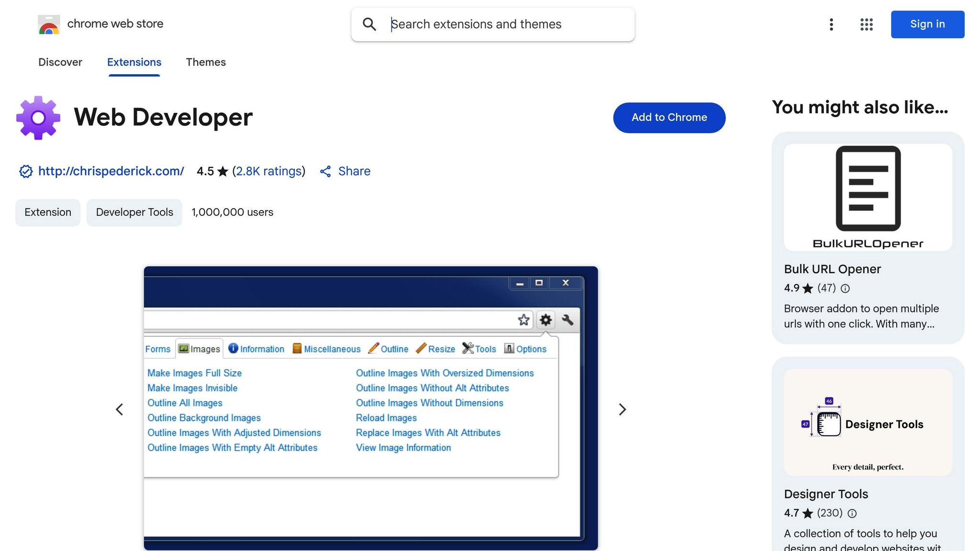Click the purple Web Developer gear icon
980x551 pixels.
[38, 118]
